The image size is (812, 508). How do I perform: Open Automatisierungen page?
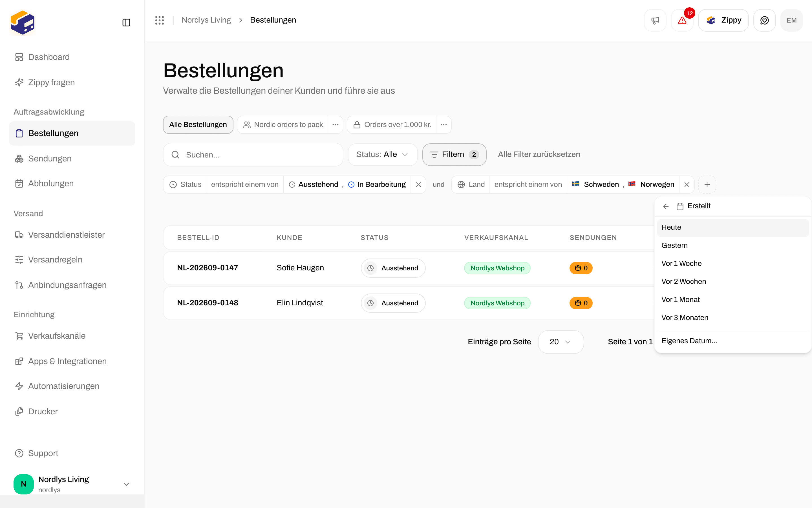coord(72,386)
